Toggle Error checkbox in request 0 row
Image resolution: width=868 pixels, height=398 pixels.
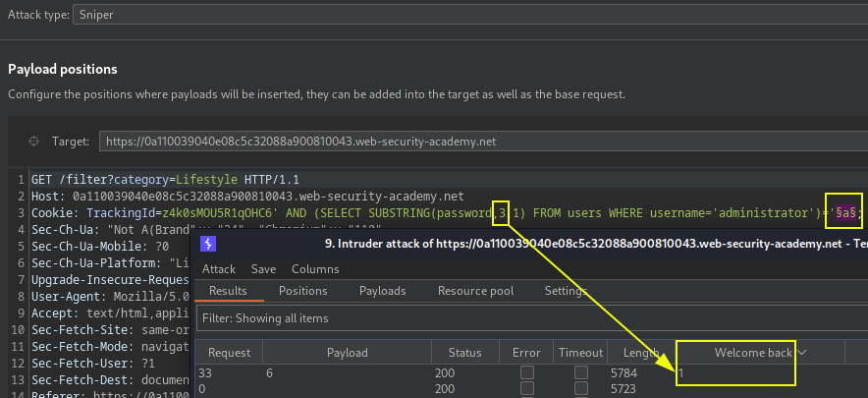tap(527, 388)
